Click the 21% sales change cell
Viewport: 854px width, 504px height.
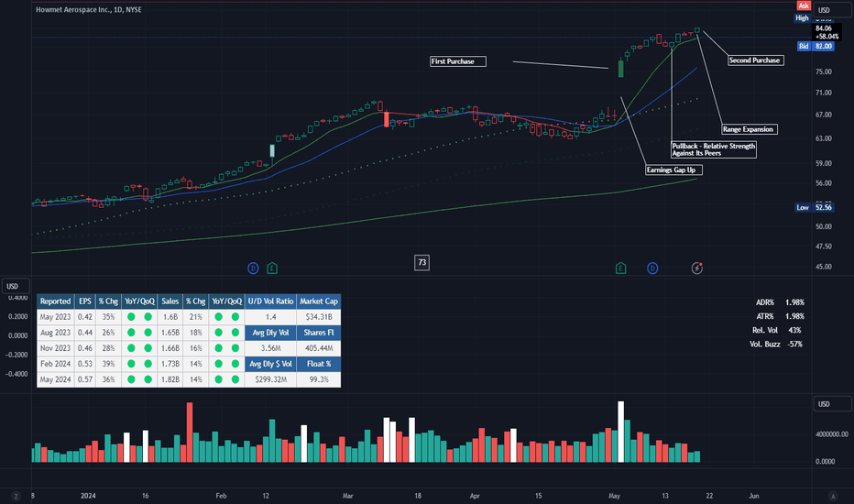195,317
